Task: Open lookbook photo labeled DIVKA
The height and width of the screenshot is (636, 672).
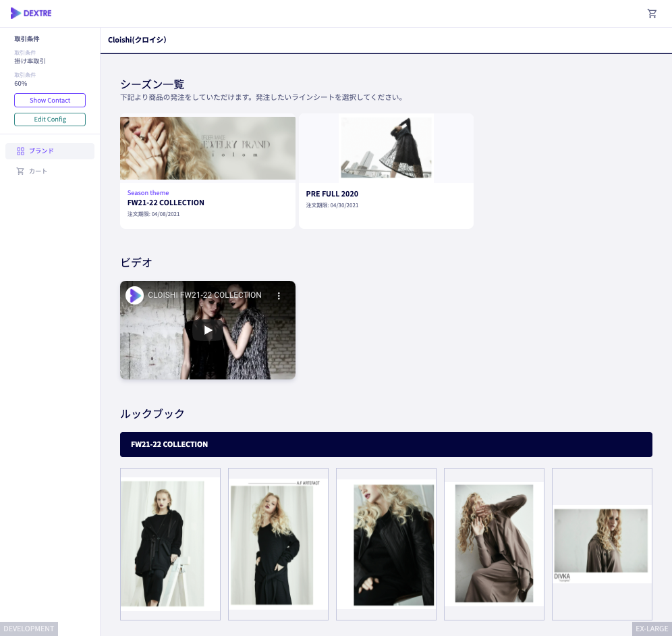Action: click(x=602, y=544)
